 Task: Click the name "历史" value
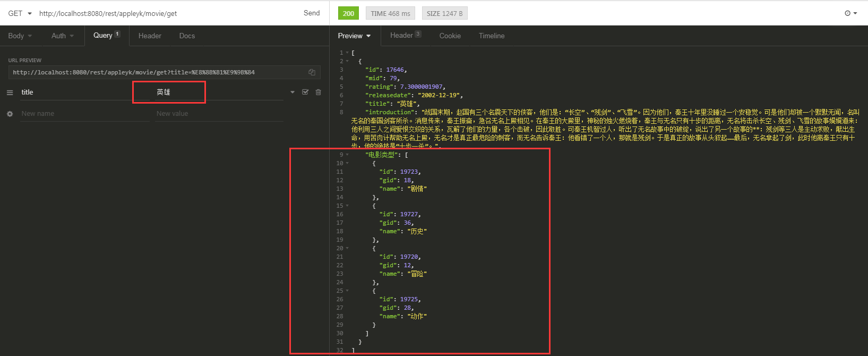(x=417, y=231)
